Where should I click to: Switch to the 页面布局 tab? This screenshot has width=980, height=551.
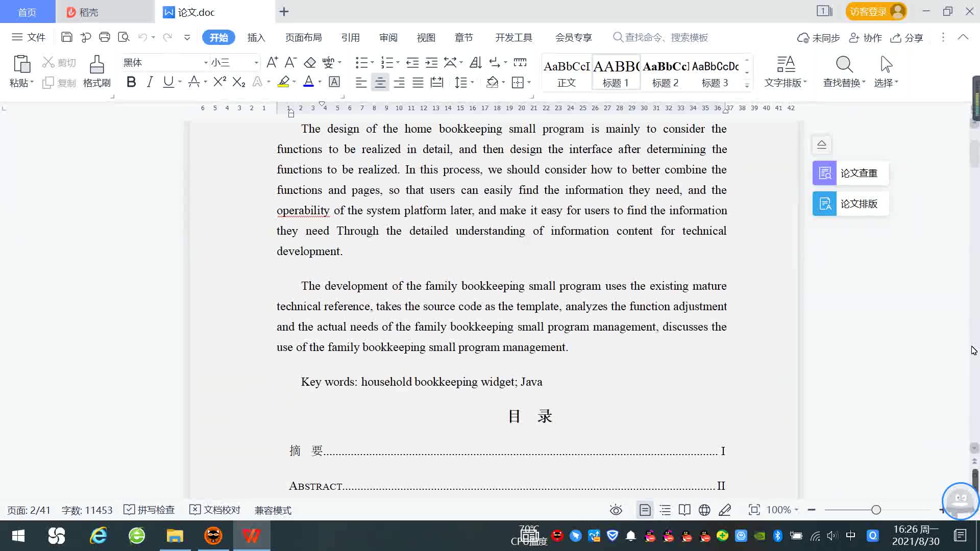click(x=303, y=37)
